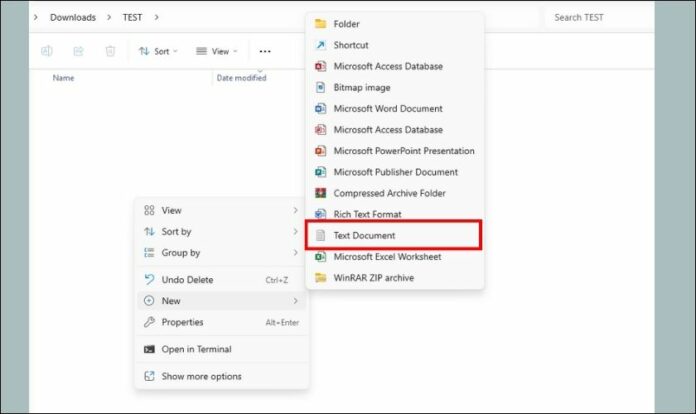Click the Bitmap image icon
The width and height of the screenshot is (696, 414).
320,87
